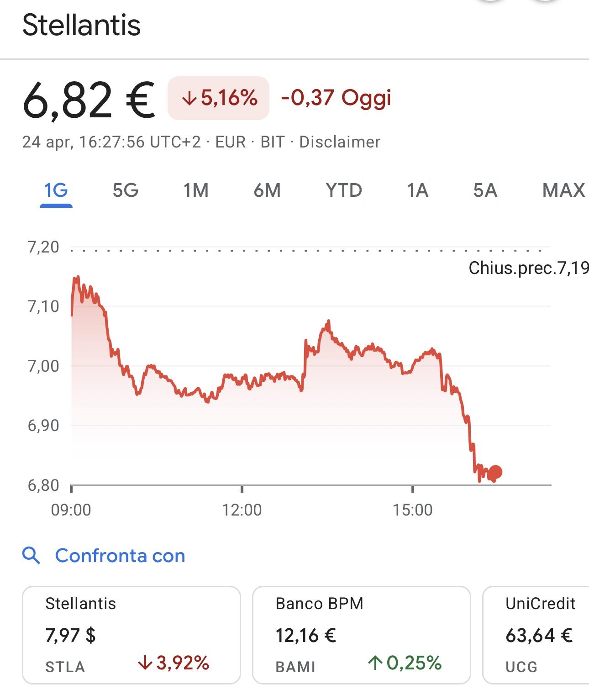
Task: Click the red down-arrow percentage badge
Action: tap(218, 98)
